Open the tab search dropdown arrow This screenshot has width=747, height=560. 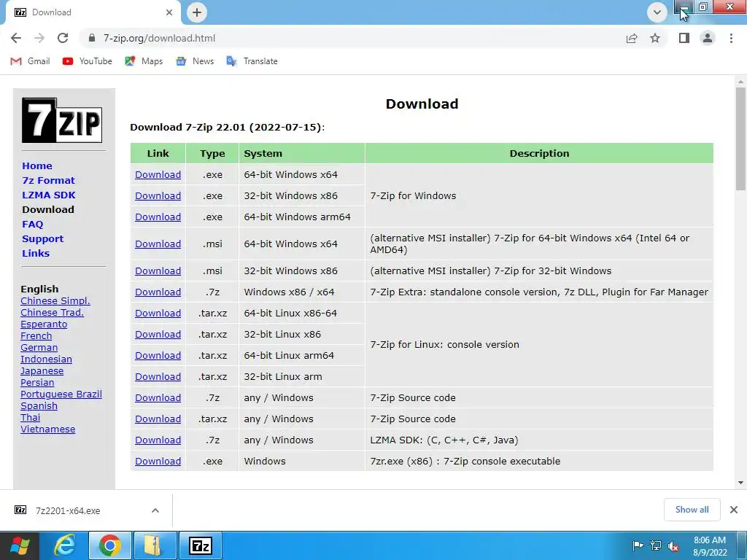pyautogui.click(x=657, y=12)
